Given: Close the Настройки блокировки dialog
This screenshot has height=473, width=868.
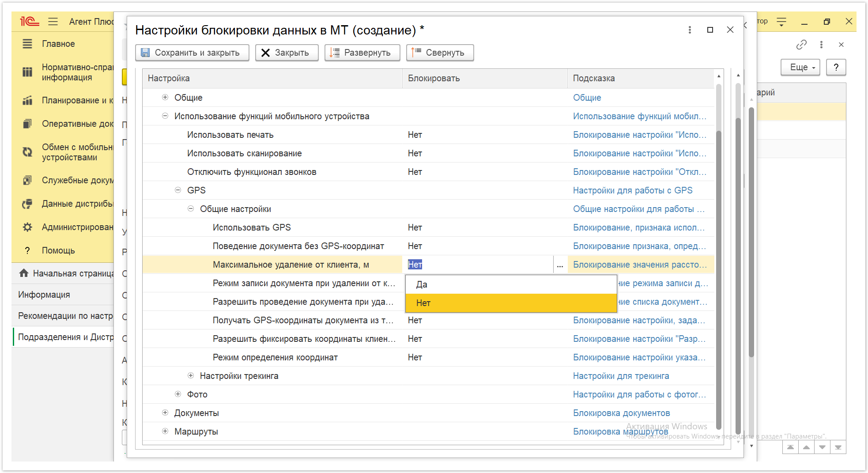Looking at the screenshot, I should coord(730,30).
